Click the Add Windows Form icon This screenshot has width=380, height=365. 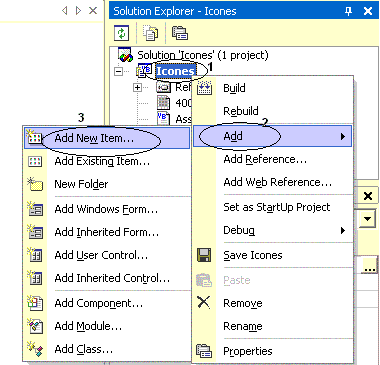pos(35,209)
